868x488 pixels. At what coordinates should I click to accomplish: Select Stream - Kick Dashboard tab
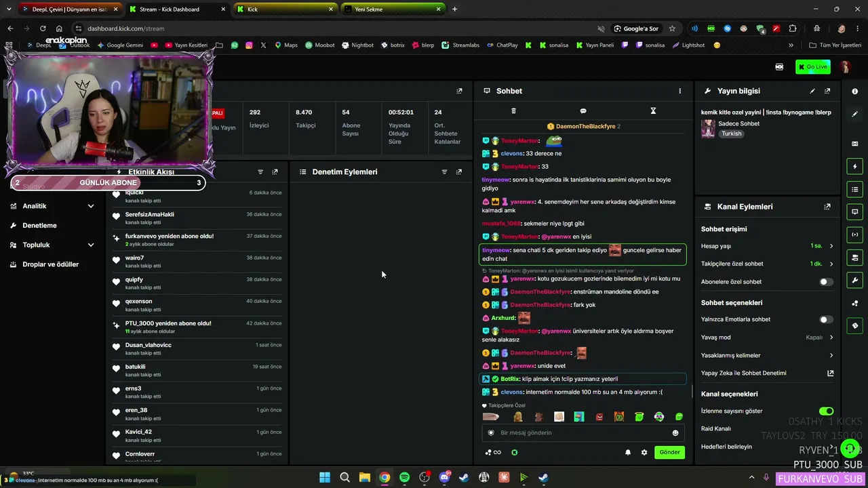pos(177,9)
